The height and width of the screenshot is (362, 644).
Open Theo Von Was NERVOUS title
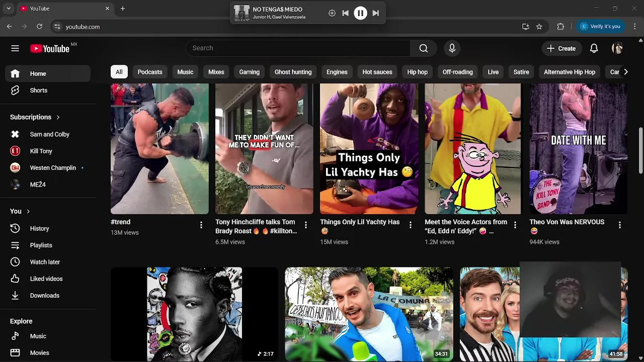(567, 226)
